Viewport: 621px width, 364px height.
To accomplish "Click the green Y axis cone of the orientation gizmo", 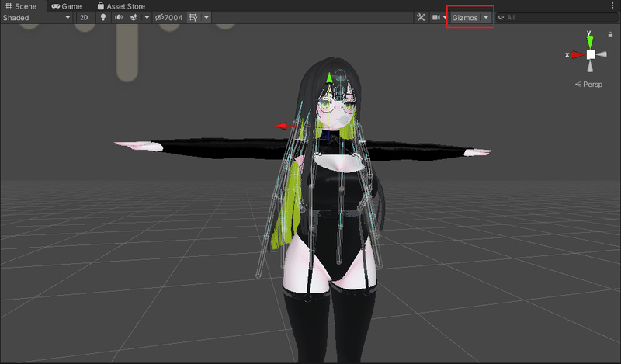I will click(x=590, y=42).
